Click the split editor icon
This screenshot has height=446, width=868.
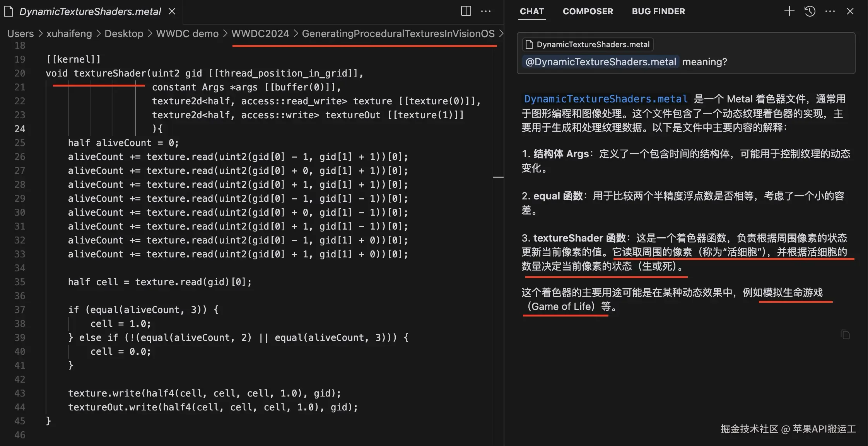[466, 11]
